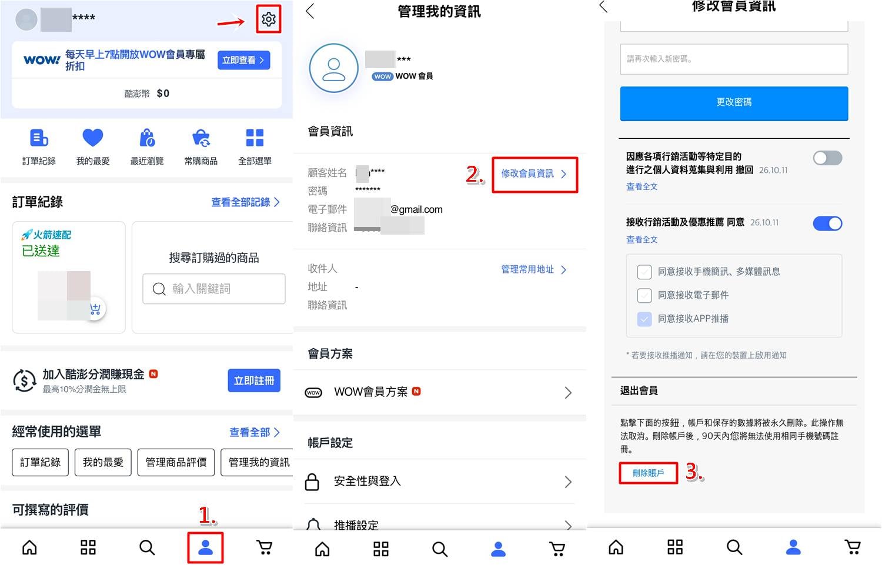The image size is (882, 588).
Task: Open the cart on the 管理我的資訊 screen
Action: coord(557,549)
